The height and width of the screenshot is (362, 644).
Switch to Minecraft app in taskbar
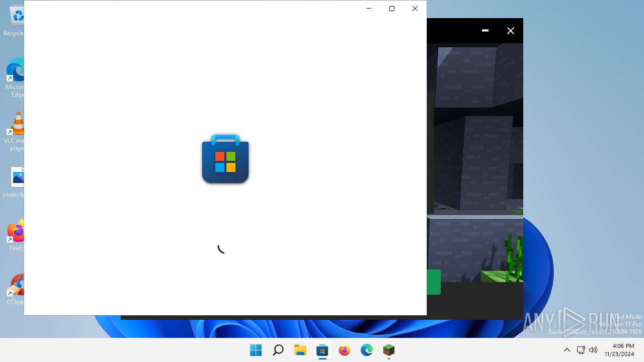point(388,350)
